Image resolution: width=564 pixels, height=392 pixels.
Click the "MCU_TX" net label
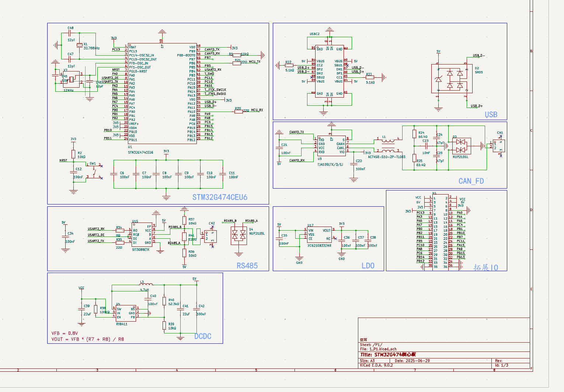[x=255, y=62]
